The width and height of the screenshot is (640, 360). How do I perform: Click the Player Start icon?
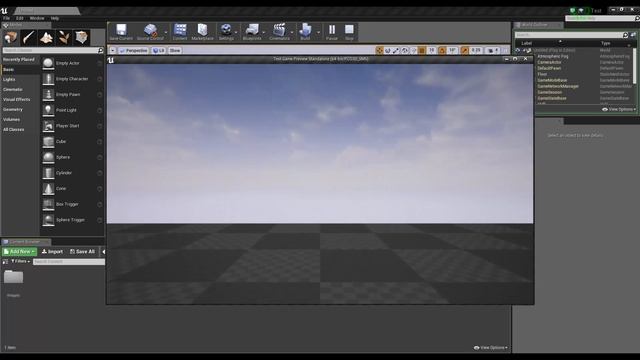click(x=48, y=126)
